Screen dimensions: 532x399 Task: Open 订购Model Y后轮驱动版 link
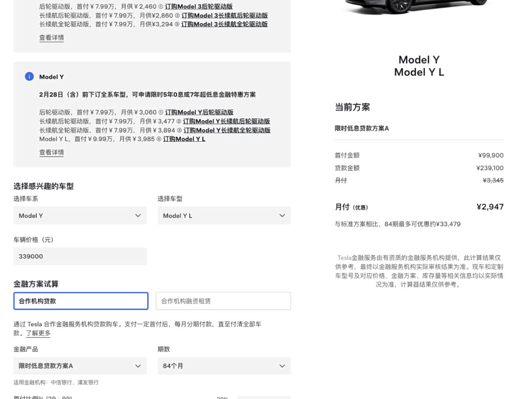tap(199, 112)
